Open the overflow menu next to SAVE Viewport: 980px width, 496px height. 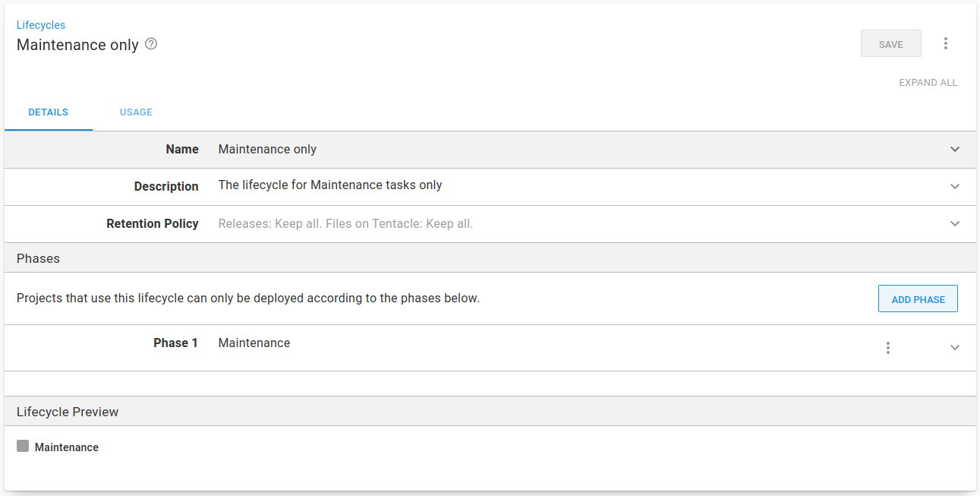(945, 43)
